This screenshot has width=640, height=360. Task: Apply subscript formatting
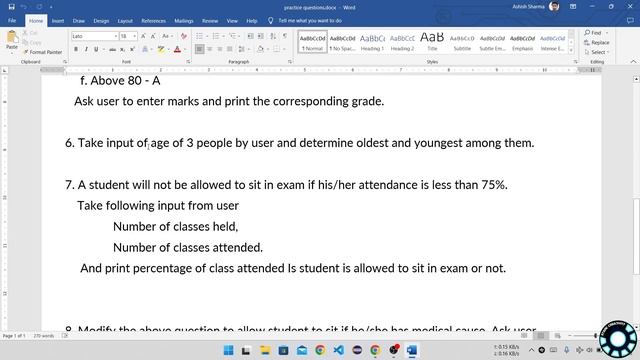(x=122, y=49)
